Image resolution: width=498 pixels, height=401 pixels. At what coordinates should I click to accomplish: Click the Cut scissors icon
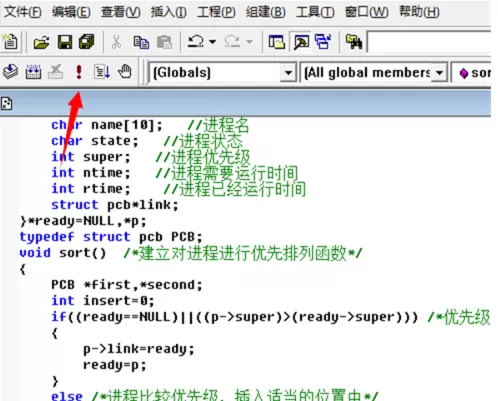116,42
